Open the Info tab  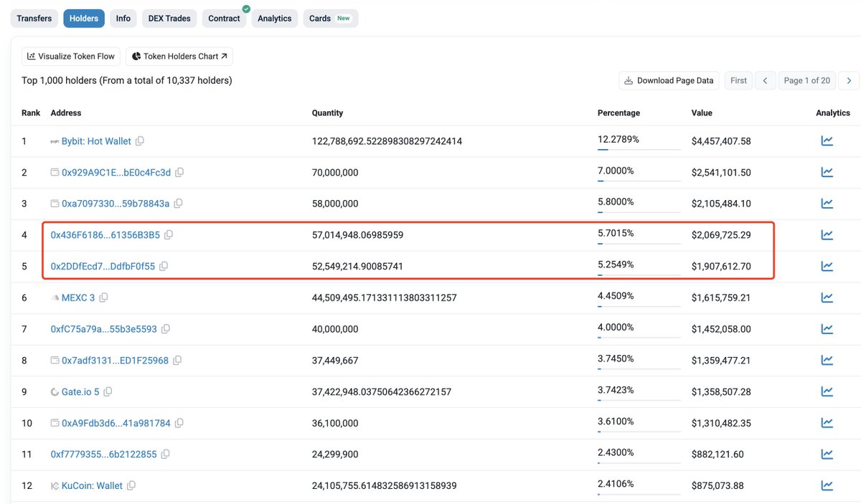(x=123, y=19)
